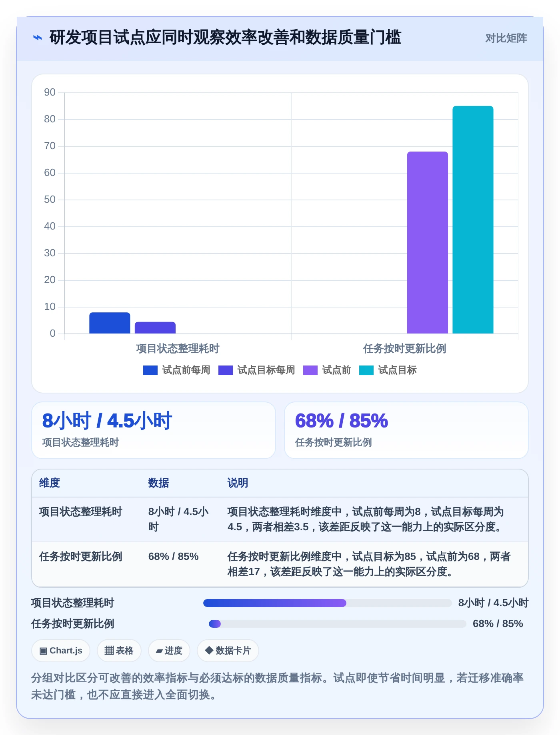This screenshot has height=735, width=560.
Task: Click the purple 68 bar in chart
Action: pos(428,242)
